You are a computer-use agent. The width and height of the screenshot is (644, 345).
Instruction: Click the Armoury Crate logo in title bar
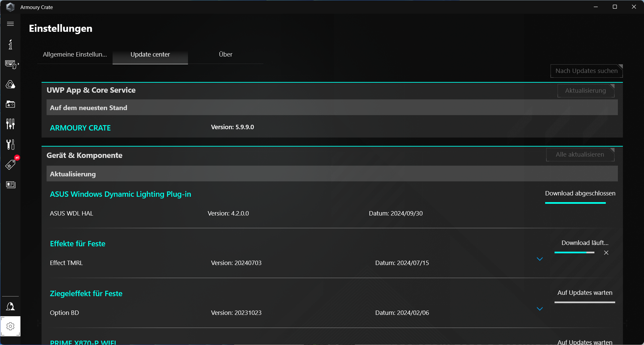click(x=10, y=7)
